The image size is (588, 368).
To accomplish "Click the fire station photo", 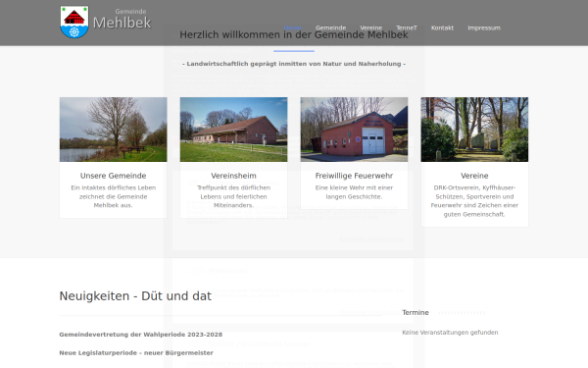I will (354, 130).
